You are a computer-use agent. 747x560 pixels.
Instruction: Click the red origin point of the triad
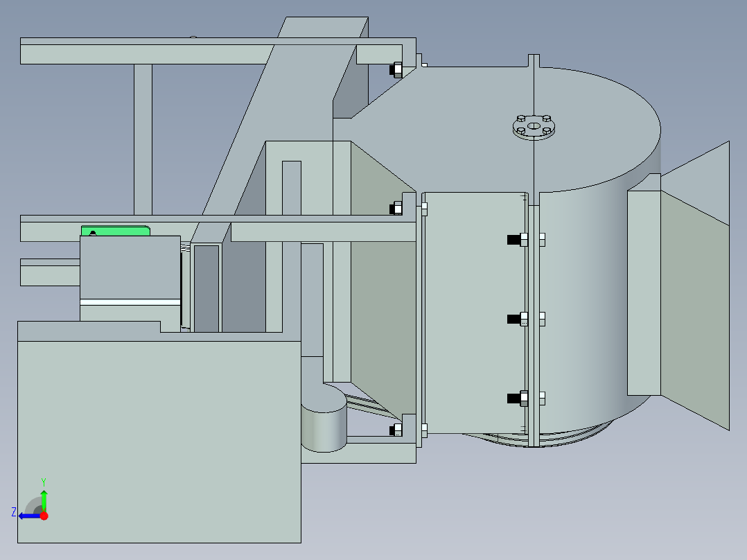click(44, 515)
